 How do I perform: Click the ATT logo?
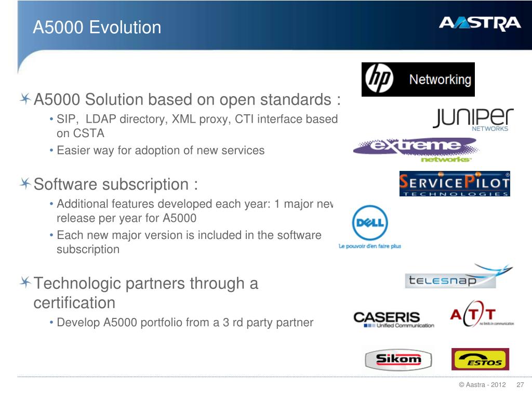(482, 314)
